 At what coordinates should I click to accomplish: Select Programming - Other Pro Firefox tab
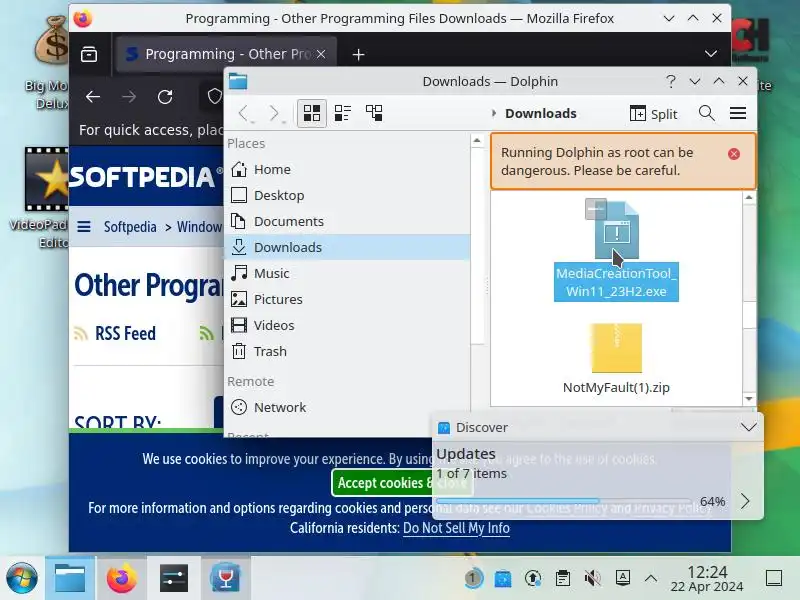(227, 54)
